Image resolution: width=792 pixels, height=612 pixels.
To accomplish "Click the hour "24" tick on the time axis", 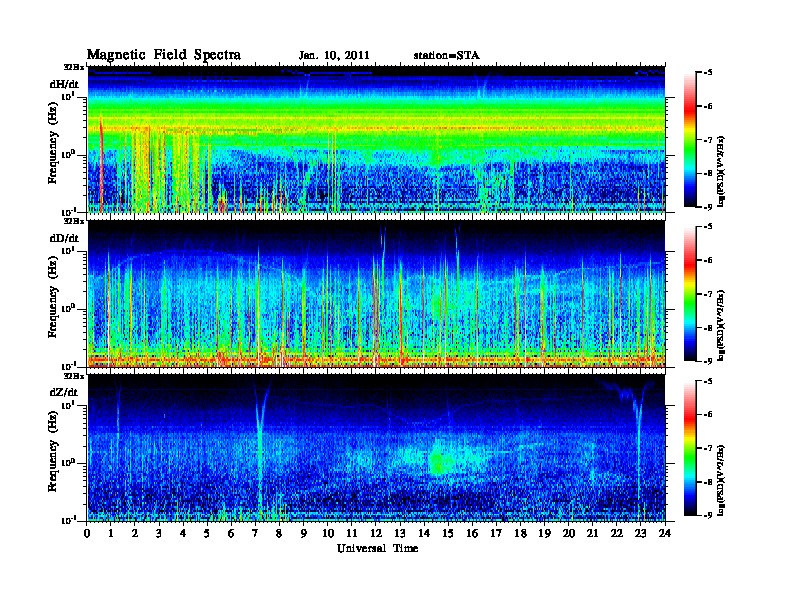I will 665,534.
